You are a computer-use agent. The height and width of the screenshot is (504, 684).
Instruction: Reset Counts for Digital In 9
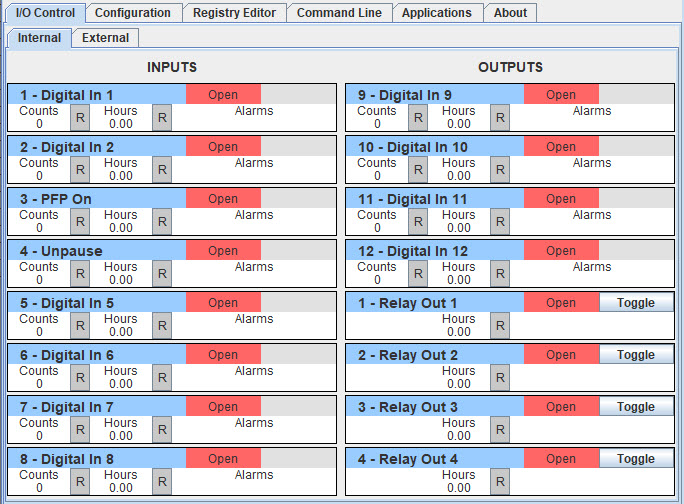418,117
